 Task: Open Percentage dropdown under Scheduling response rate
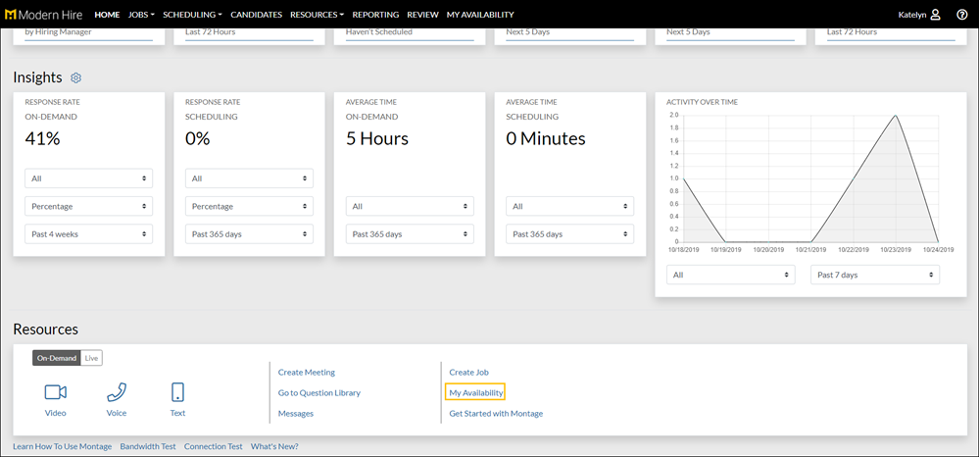coord(249,207)
